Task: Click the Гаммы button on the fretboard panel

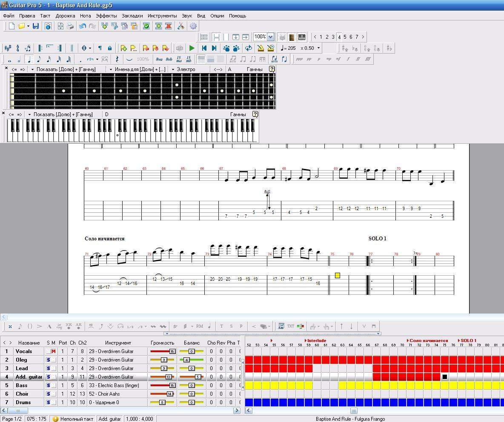Action: point(255,69)
